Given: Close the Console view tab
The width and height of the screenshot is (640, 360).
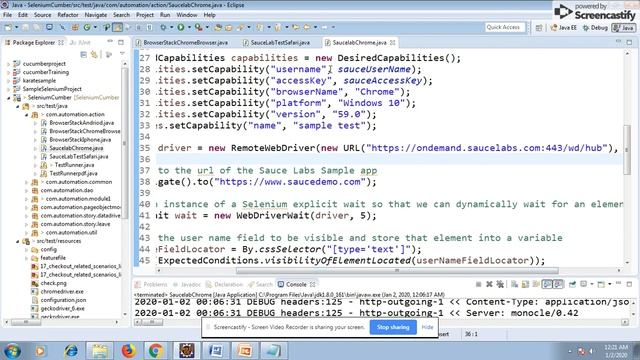Looking at the screenshot, I should click(312, 284).
